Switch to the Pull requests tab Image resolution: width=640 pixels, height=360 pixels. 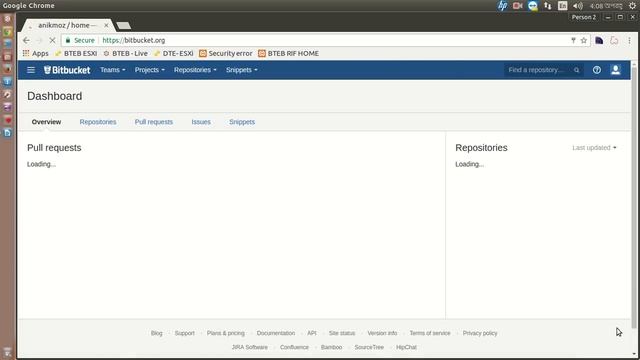click(154, 122)
